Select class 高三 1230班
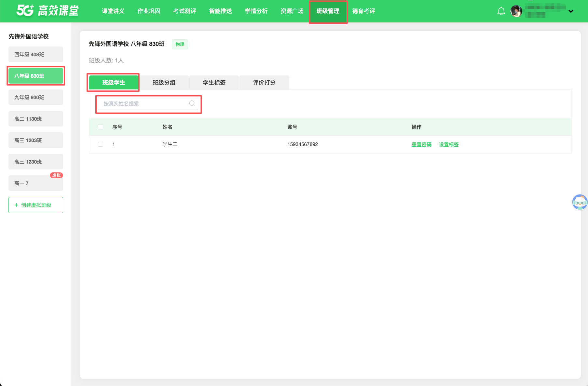The image size is (588, 386). 36,162
